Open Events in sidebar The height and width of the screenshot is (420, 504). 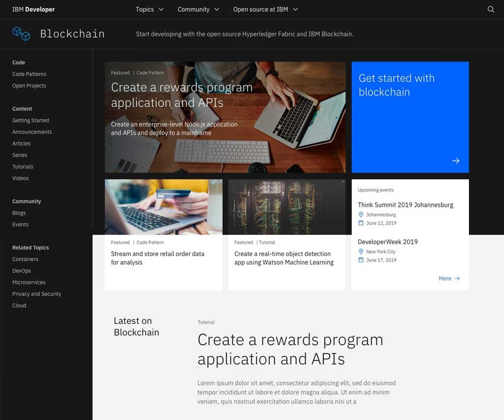[x=20, y=225]
